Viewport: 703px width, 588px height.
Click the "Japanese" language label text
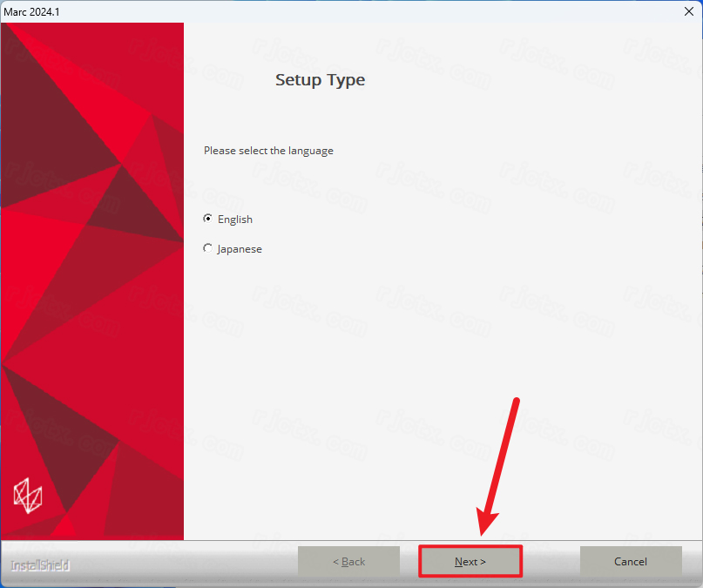(x=240, y=249)
